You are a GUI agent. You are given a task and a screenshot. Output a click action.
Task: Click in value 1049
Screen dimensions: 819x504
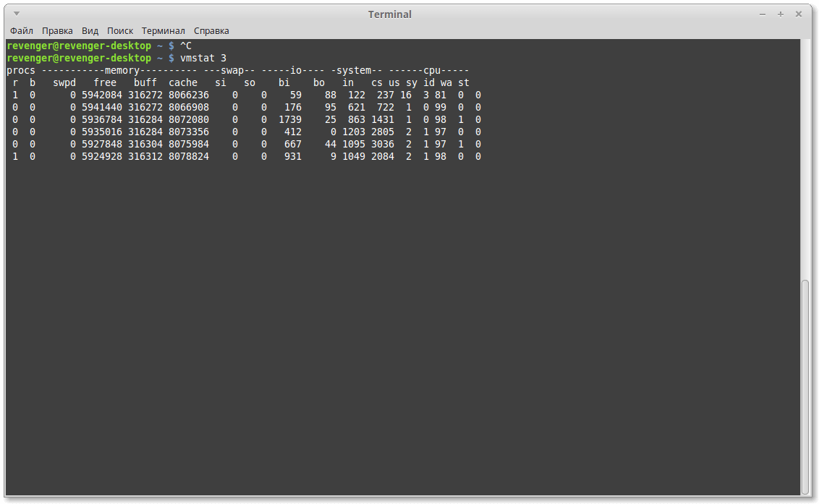[354, 156]
